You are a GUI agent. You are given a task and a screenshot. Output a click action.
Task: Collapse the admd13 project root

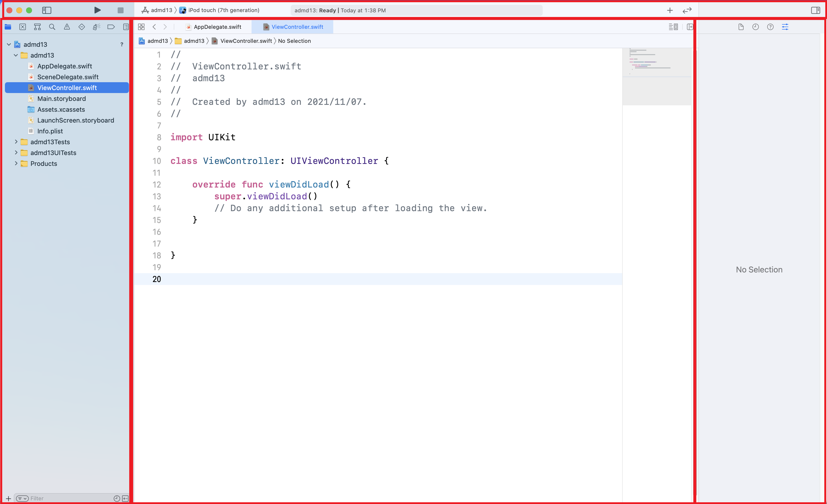pyautogui.click(x=9, y=44)
